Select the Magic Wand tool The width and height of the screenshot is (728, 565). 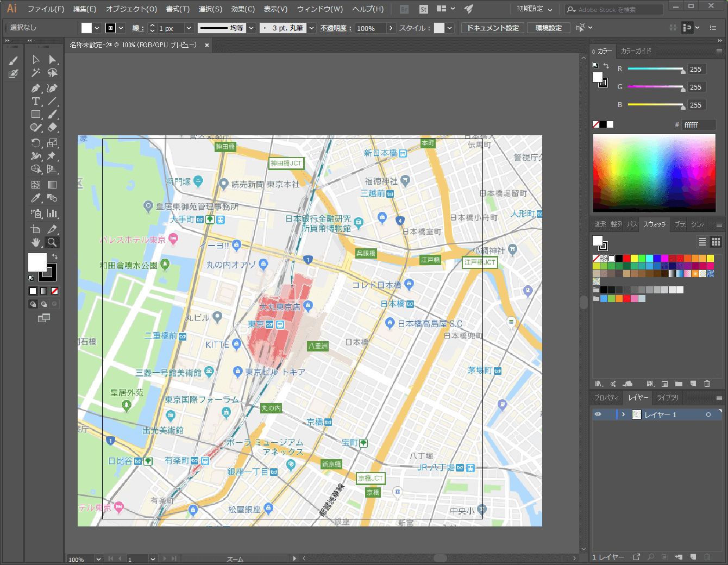[35, 72]
